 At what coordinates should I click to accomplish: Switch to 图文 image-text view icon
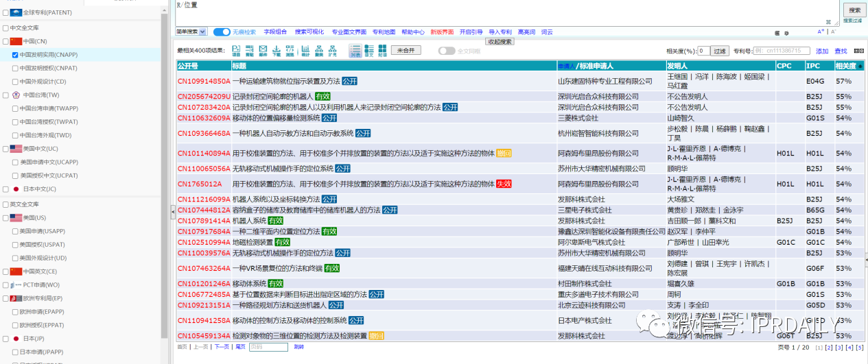[369, 50]
